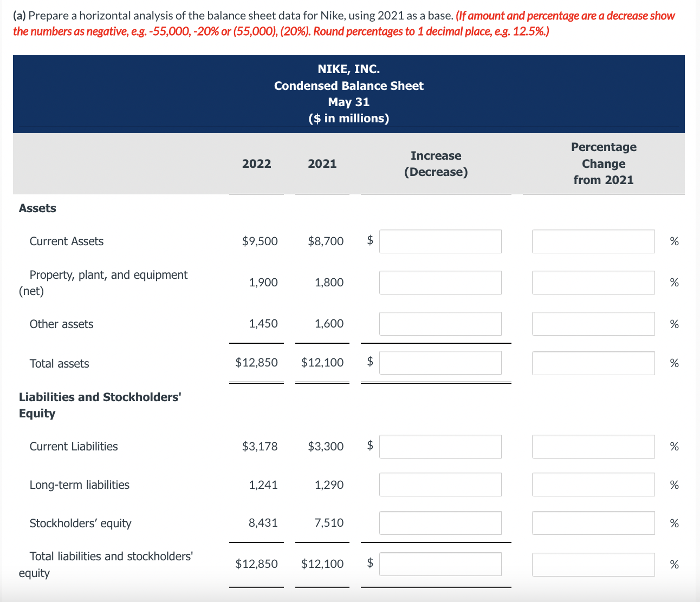700x602 pixels.
Task: Select Property, plant, and equipment increase field
Action: click(x=440, y=283)
